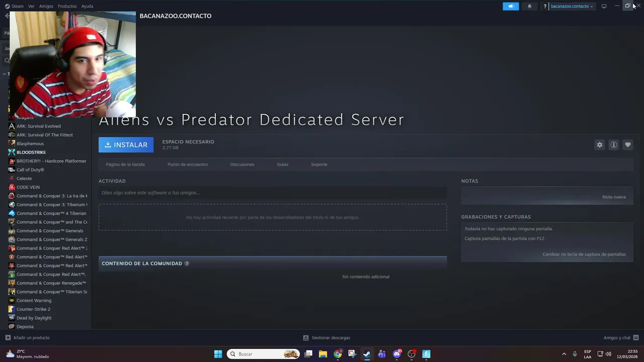Expand the system tray hidden icons chevron
The width and height of the screenshot is (644, 362).
point(564,354)
